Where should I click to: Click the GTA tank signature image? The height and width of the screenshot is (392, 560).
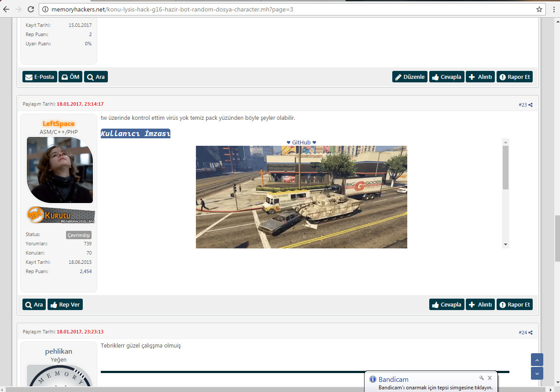(x=302, y=197)
